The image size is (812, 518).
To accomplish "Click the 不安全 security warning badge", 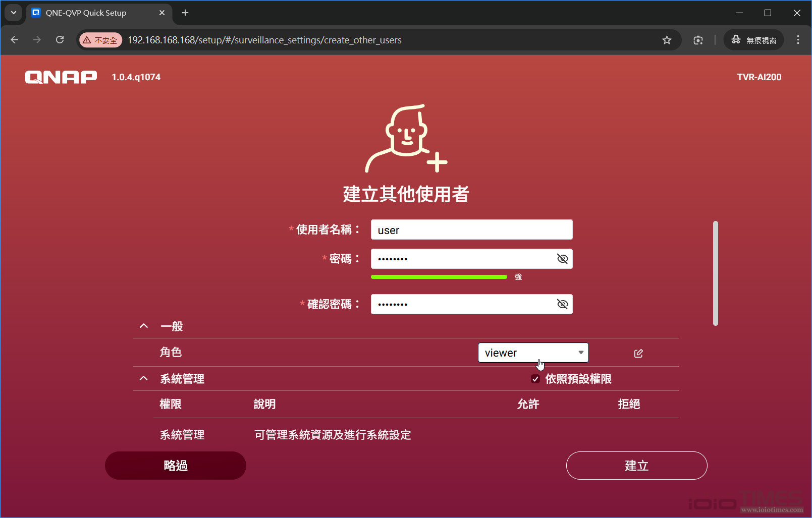I will pyautogui.click(x=100, y=40).
